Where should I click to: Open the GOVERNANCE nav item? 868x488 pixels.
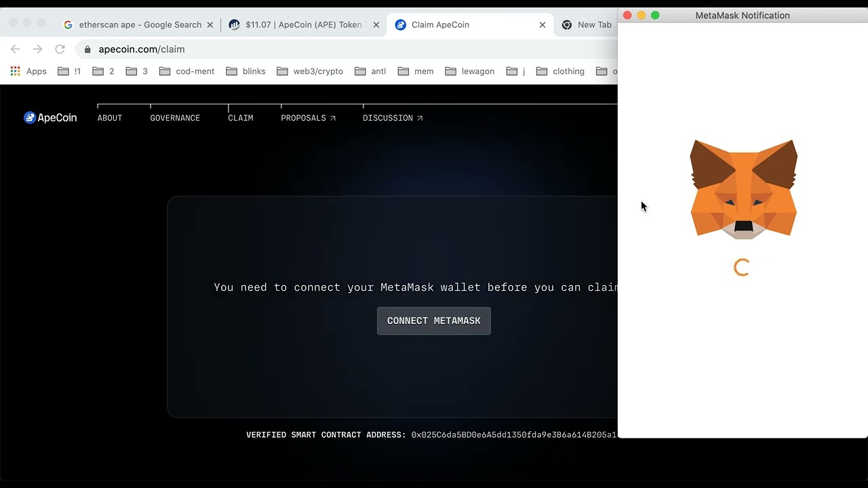pos(175,118)
